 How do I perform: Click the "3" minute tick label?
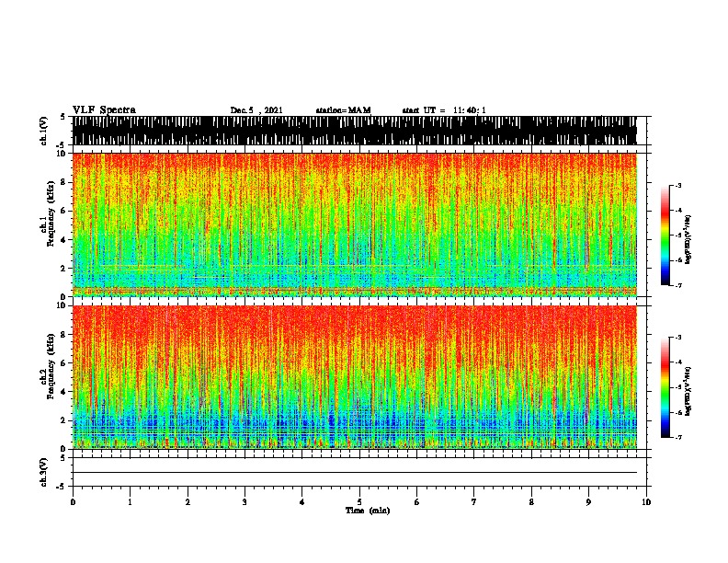245,502
